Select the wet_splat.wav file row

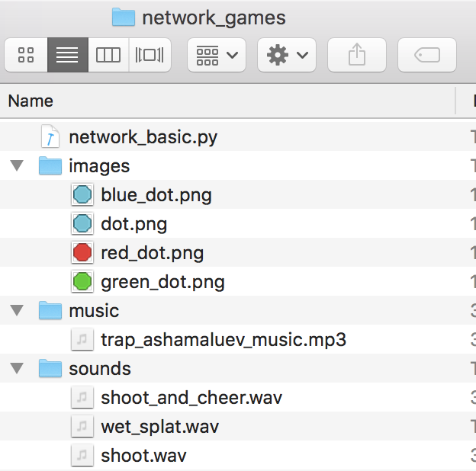point(159,426)
